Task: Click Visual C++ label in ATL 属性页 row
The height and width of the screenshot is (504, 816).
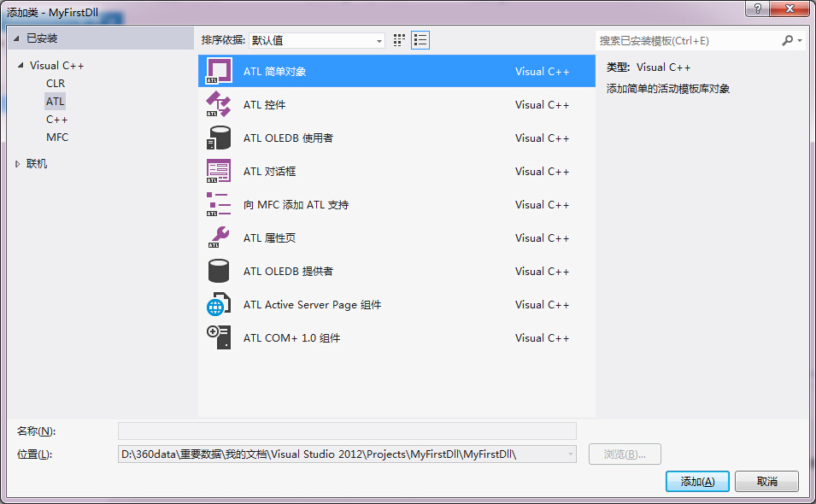Action: 543,237
